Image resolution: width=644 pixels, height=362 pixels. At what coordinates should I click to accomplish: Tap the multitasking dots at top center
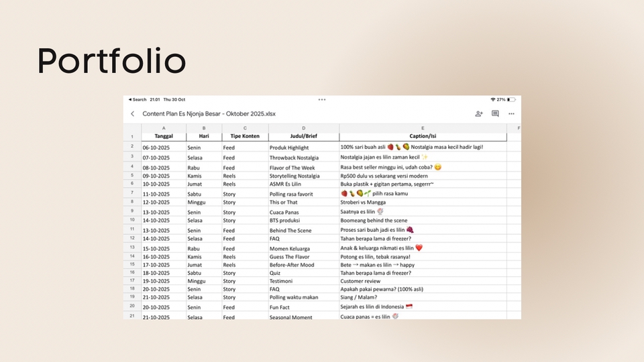pos(322,99)
